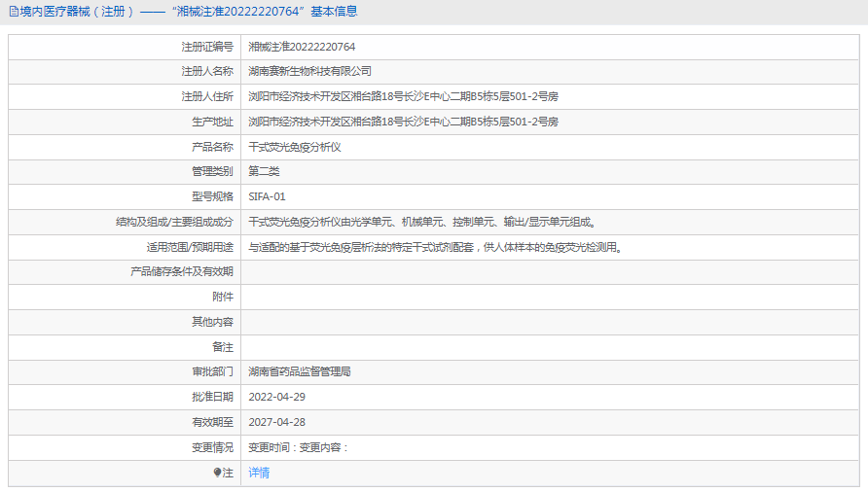868x492 pixels.
Task: Click the 附件 row label
Action: [x=223, y=298]
